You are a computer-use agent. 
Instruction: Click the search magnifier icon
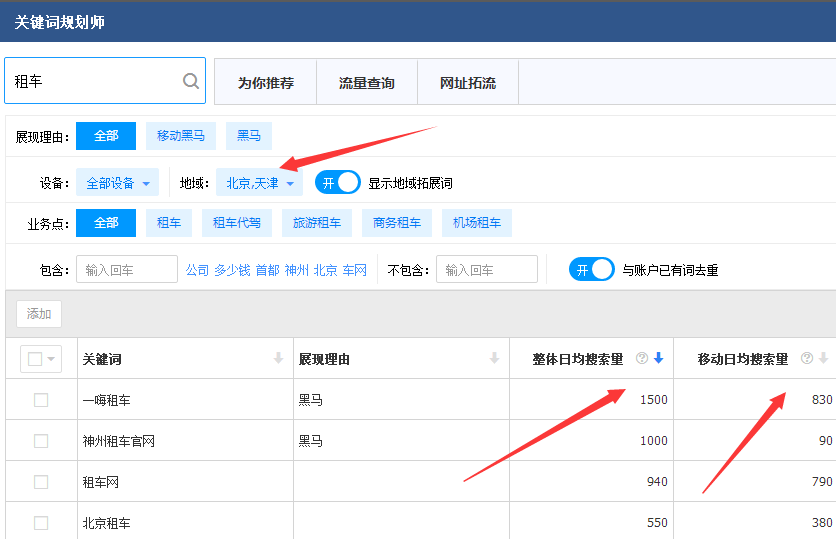click(190, 81)
